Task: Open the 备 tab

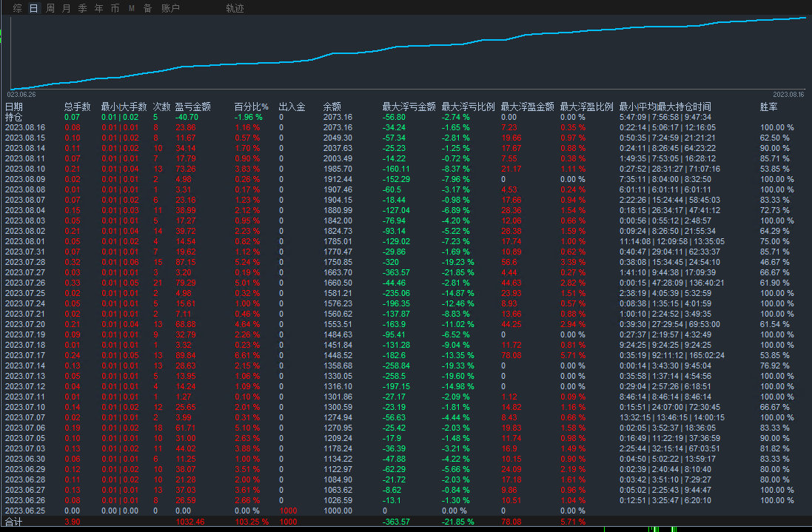Action: pos(147,8)
